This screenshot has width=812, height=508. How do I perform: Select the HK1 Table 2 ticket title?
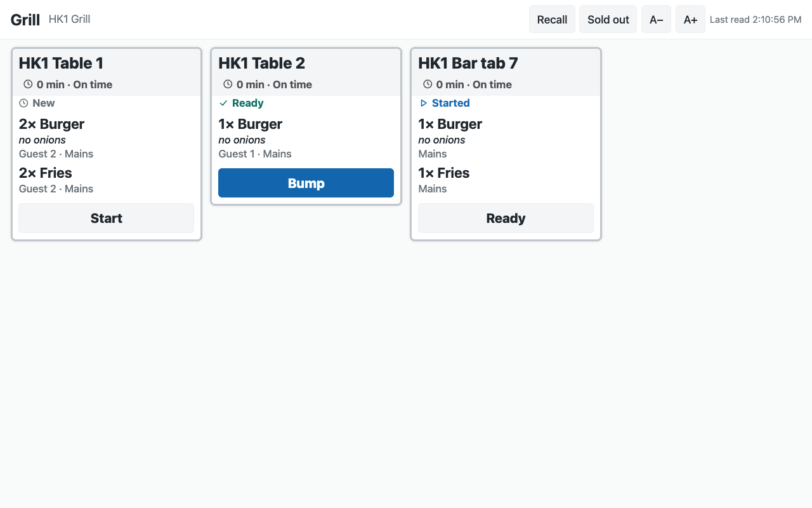coord(261,63)
